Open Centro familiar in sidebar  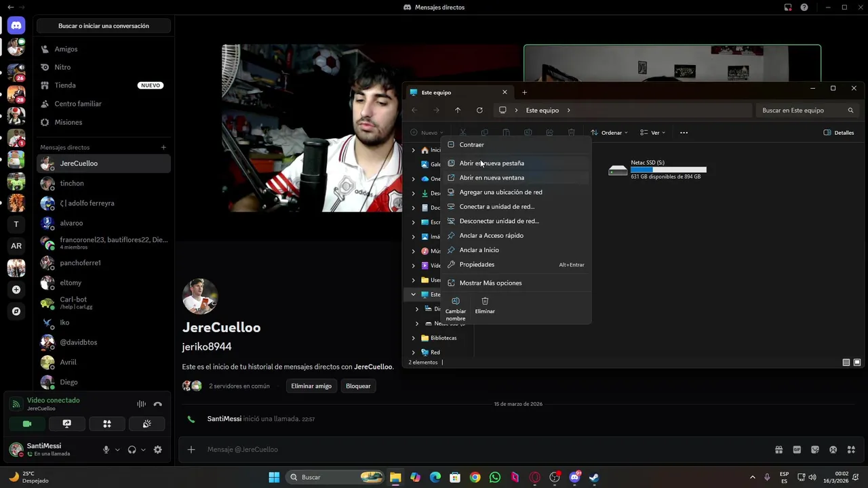point(104,104)
